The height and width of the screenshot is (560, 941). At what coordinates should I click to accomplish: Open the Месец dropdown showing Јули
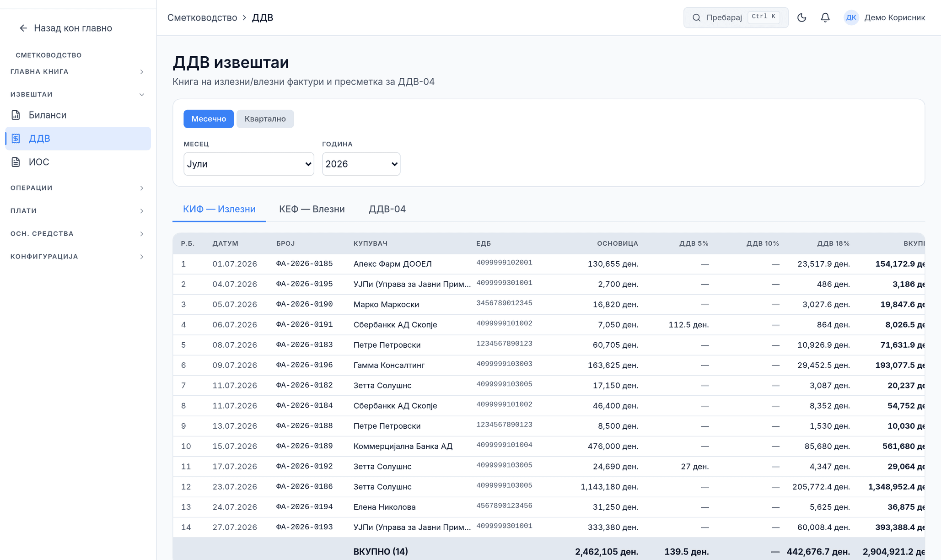click(249, 164)
